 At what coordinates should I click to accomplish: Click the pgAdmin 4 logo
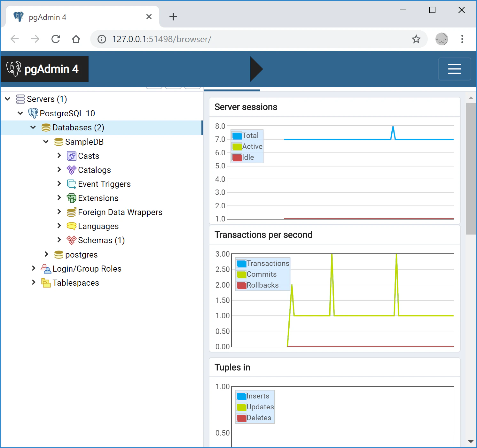(x=44, y=69)
